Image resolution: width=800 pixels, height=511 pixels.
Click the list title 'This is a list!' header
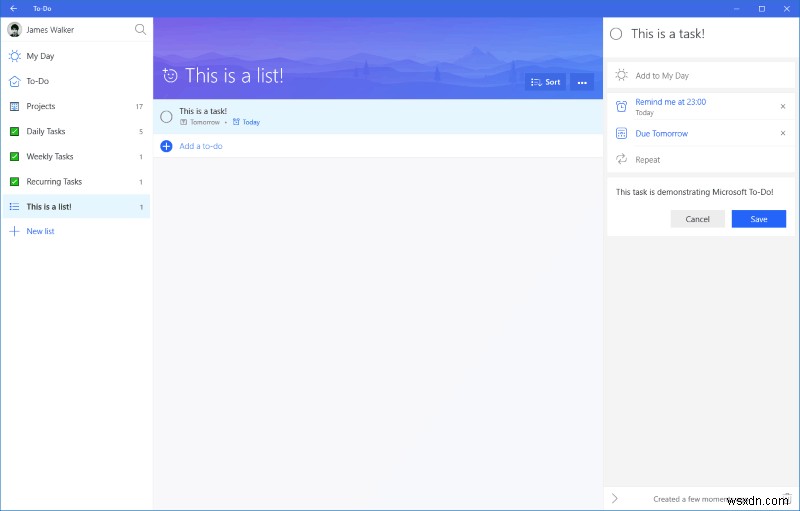pos(234,75)
